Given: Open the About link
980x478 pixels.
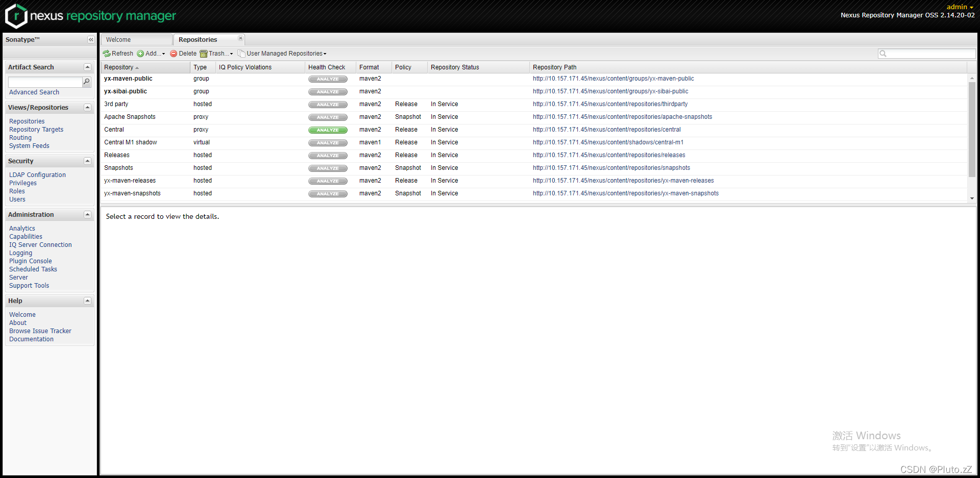Looking at the screenshot, I should (x=18, y=323).
